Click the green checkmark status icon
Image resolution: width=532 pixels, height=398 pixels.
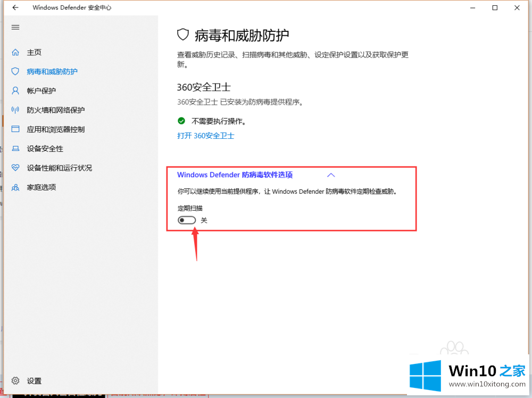pos(181,121)
